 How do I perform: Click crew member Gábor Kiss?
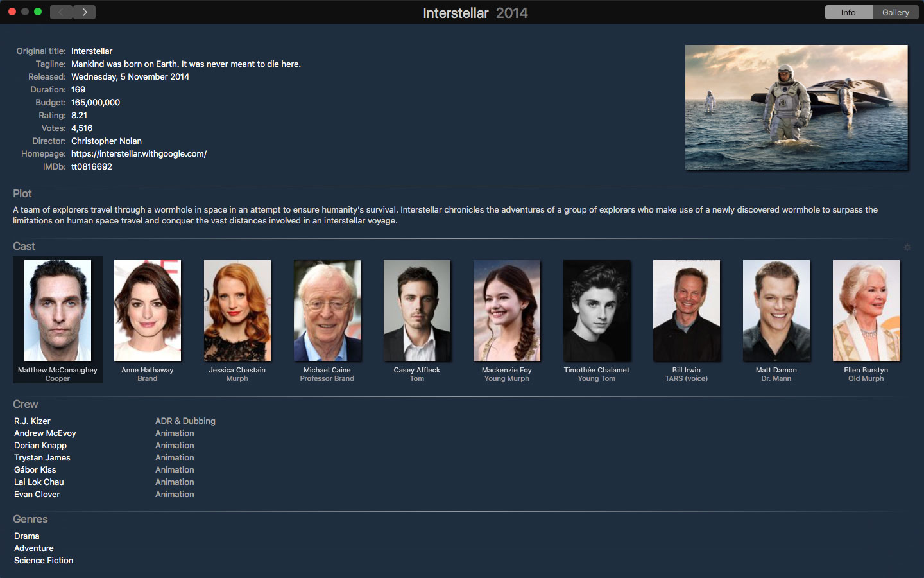(35, 469)
